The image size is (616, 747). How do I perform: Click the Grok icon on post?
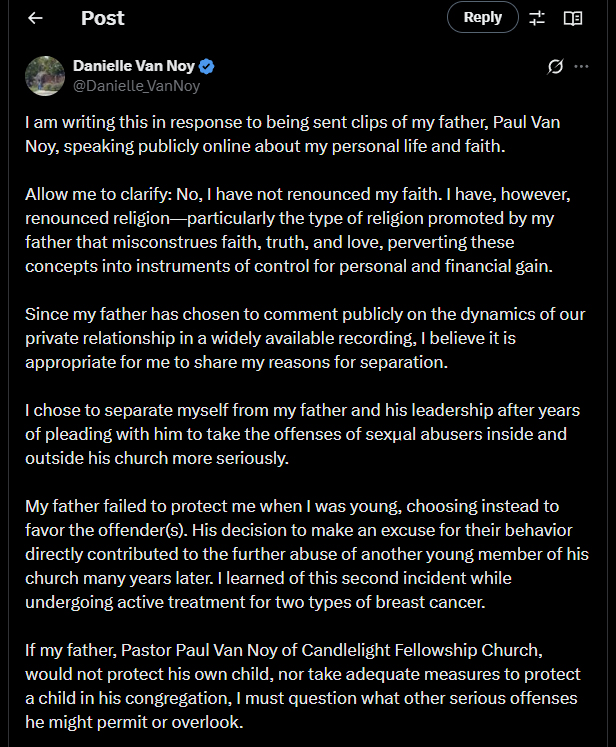click(556, 67)
